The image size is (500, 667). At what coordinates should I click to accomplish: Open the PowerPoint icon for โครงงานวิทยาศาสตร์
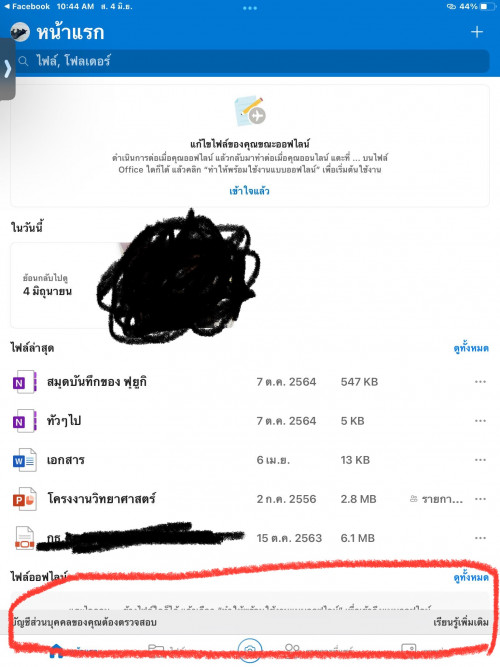point(24,499)
